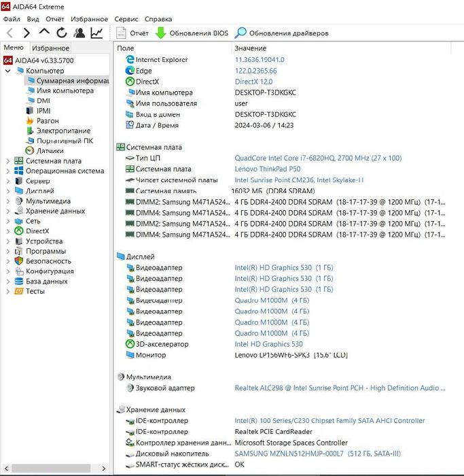Open the Вид menu

pos(33,19)
